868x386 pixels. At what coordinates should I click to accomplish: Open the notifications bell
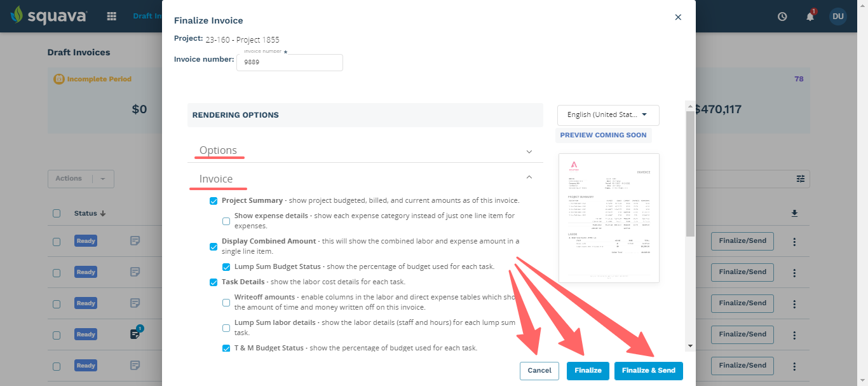point(810,17)
